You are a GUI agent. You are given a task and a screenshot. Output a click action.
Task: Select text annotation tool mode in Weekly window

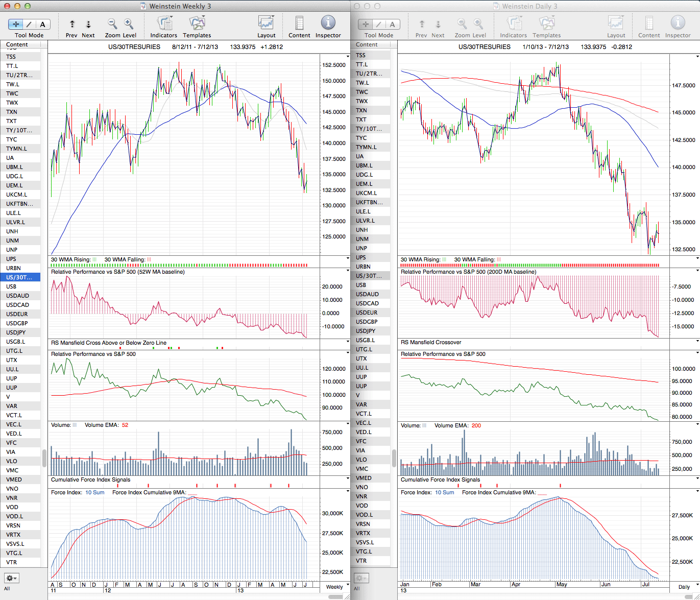point(42,24)
